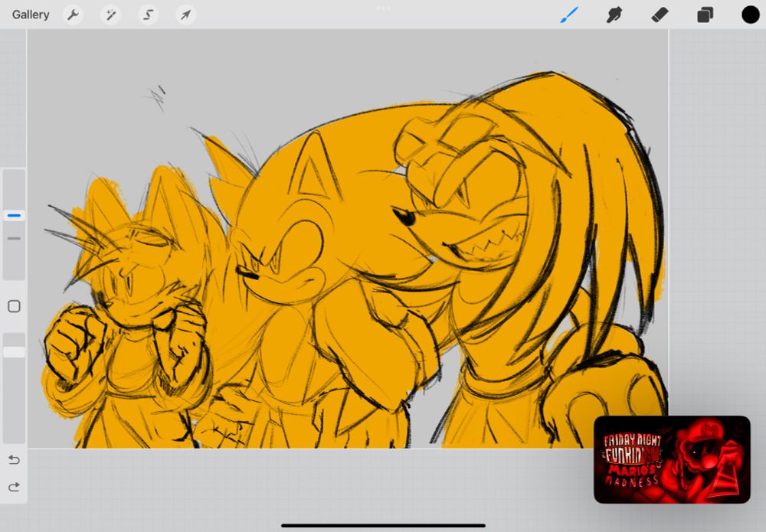Open the black active color picker
The width and height of the screenshot is (766, 532).
point(751,15)
